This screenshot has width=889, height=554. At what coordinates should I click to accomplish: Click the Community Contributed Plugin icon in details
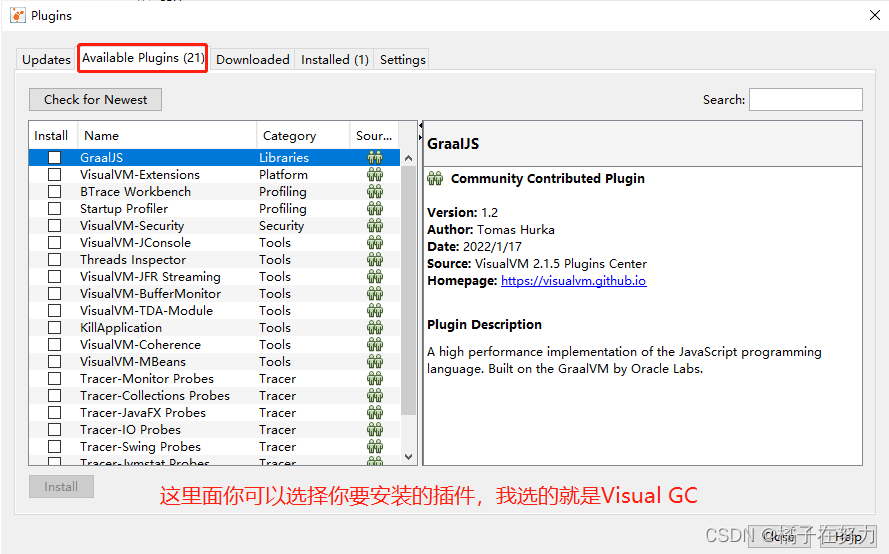tap(435, 179)
